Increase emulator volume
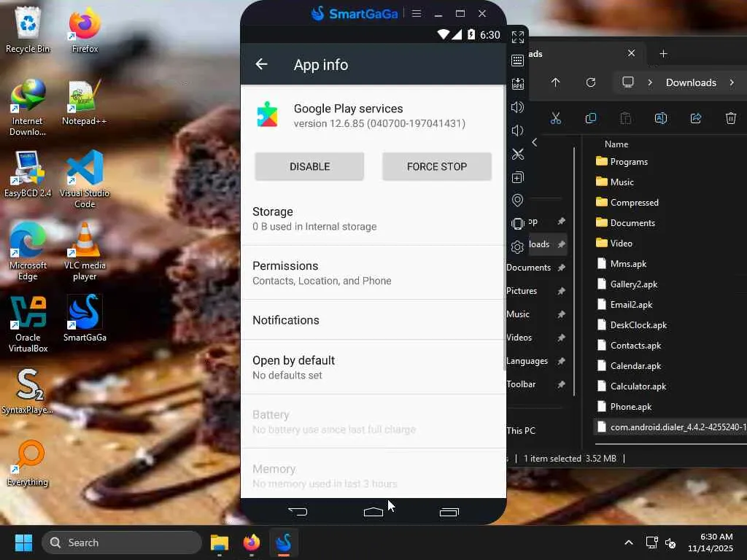Screen dimensions: 747x560 (x=518, y=107)
